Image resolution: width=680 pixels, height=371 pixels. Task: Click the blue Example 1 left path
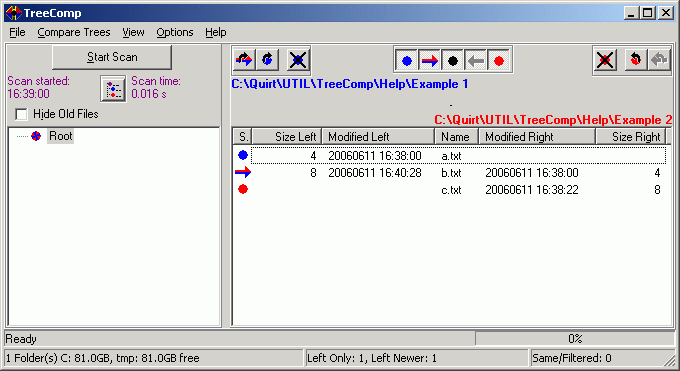350,84
